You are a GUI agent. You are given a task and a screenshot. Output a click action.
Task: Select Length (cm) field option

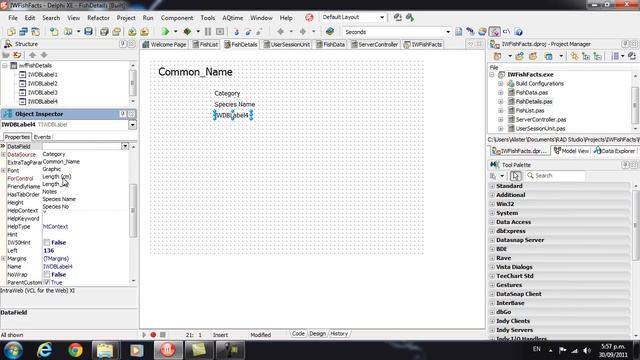pos(57,176)
